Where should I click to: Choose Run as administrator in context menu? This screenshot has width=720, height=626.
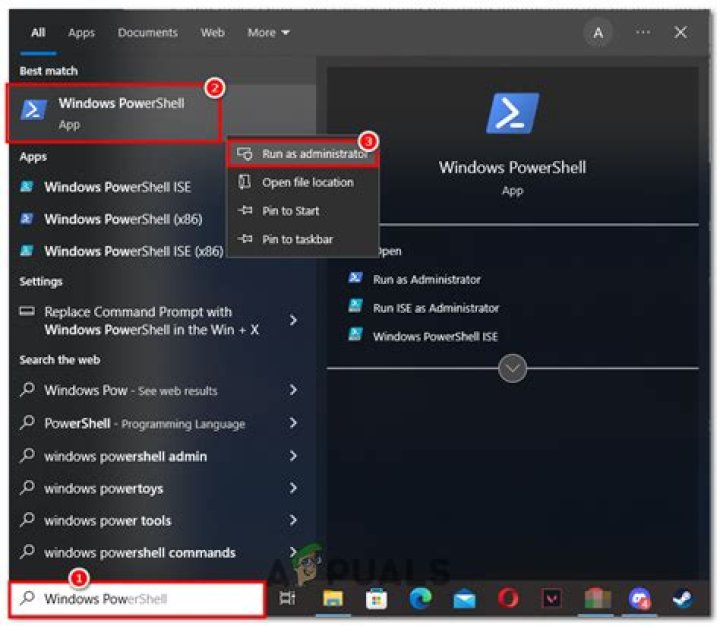(x=303, y=154)
